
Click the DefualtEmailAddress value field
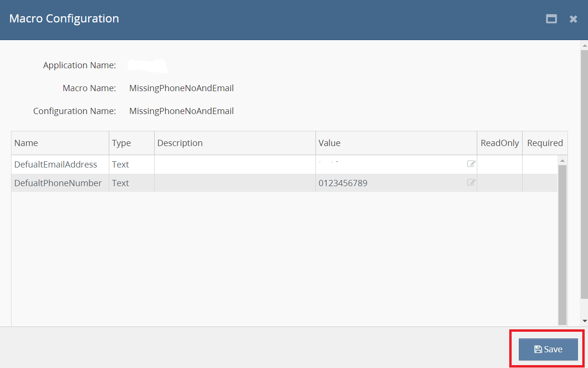click(x=389, y=165)
